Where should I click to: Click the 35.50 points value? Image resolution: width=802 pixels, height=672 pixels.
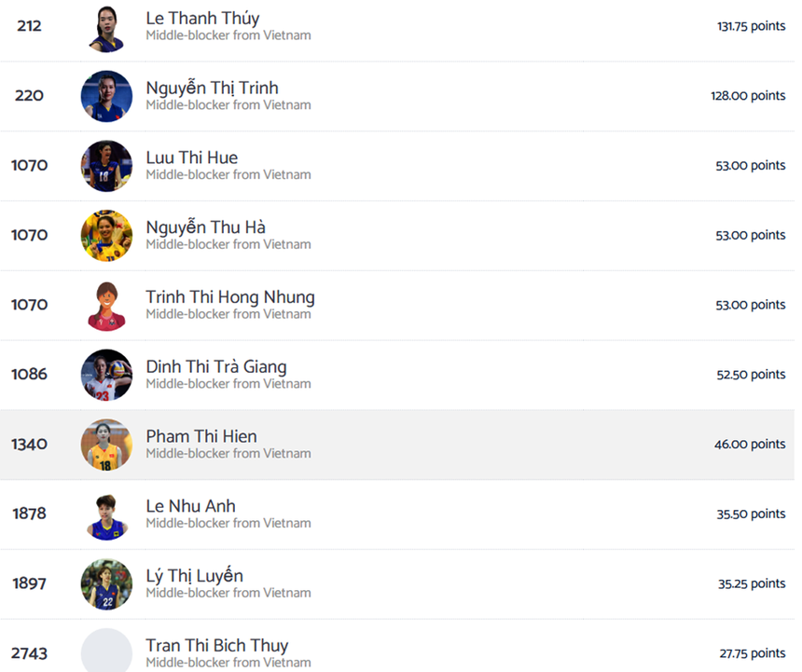pyautogui.click(x=750, y=514)
